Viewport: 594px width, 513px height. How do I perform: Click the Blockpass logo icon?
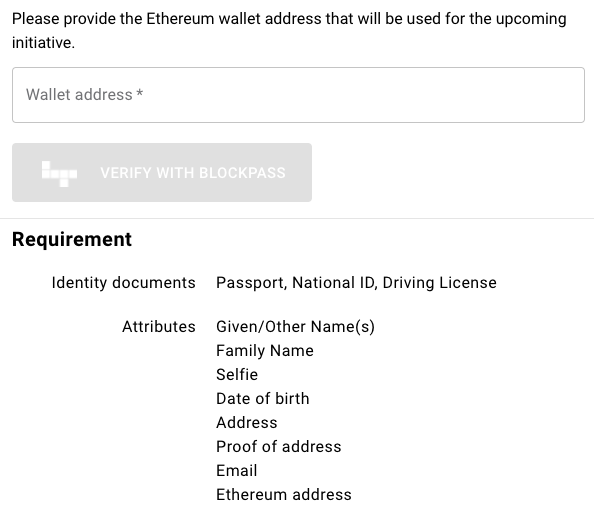(59, 174)
